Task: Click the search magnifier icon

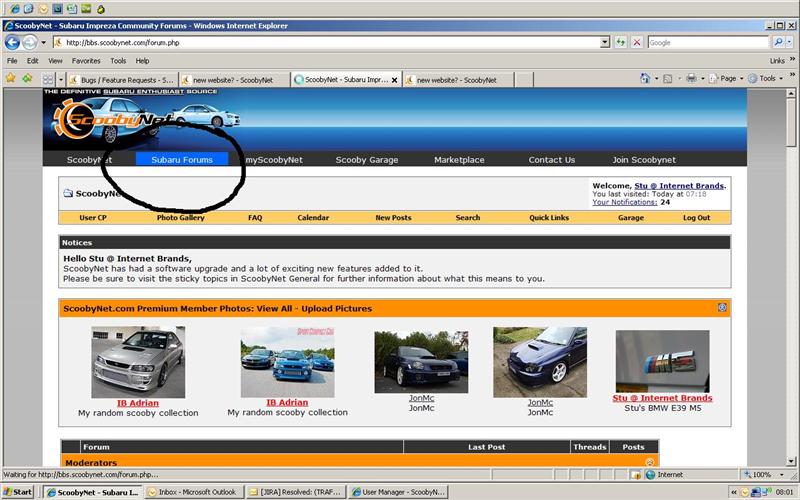Action: 777,42
